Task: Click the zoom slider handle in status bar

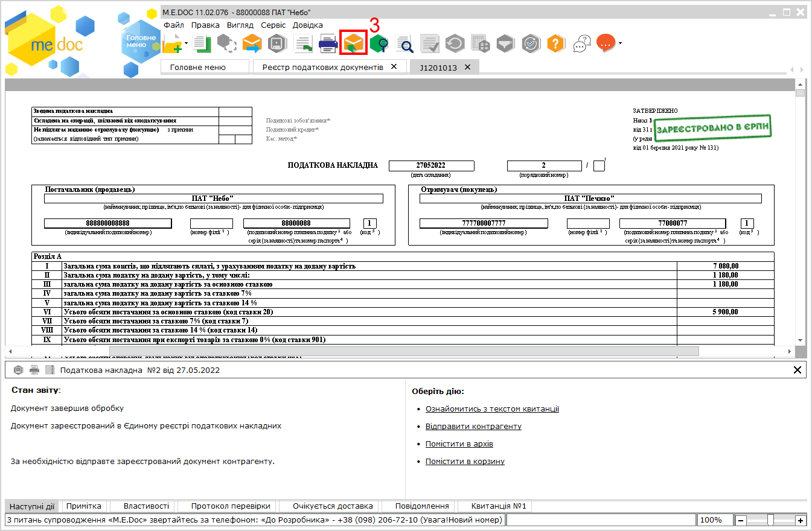Action: tap(770, 520)
